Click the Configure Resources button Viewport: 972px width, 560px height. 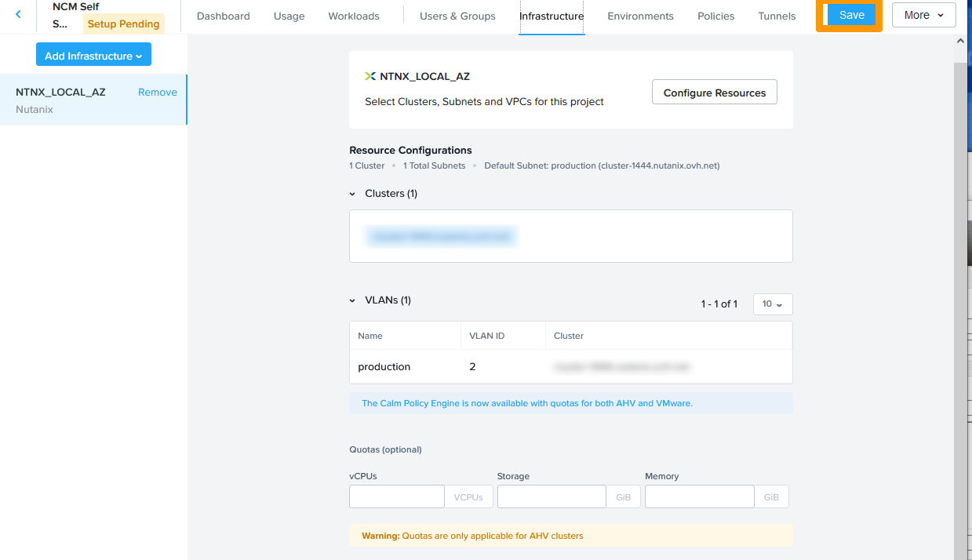pyautogui.click(x=714, y=93)
